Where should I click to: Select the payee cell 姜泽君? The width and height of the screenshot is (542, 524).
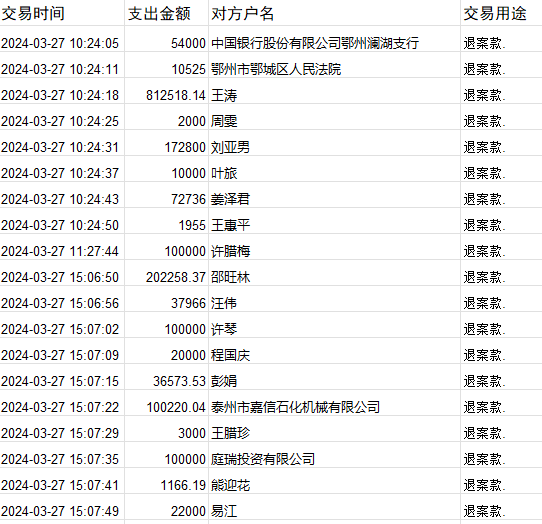tap(334, 199)
